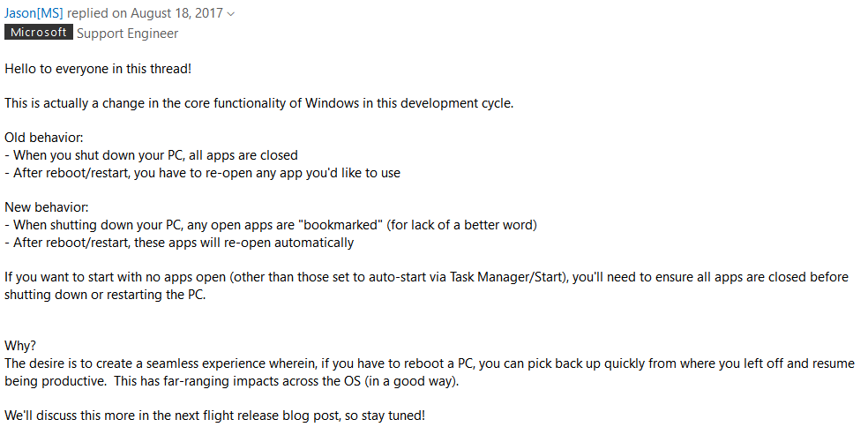Click the 'New behavior:' heading
Viewport: 868px width, 442px height.
pyautogui.click(x=47, y=207)
